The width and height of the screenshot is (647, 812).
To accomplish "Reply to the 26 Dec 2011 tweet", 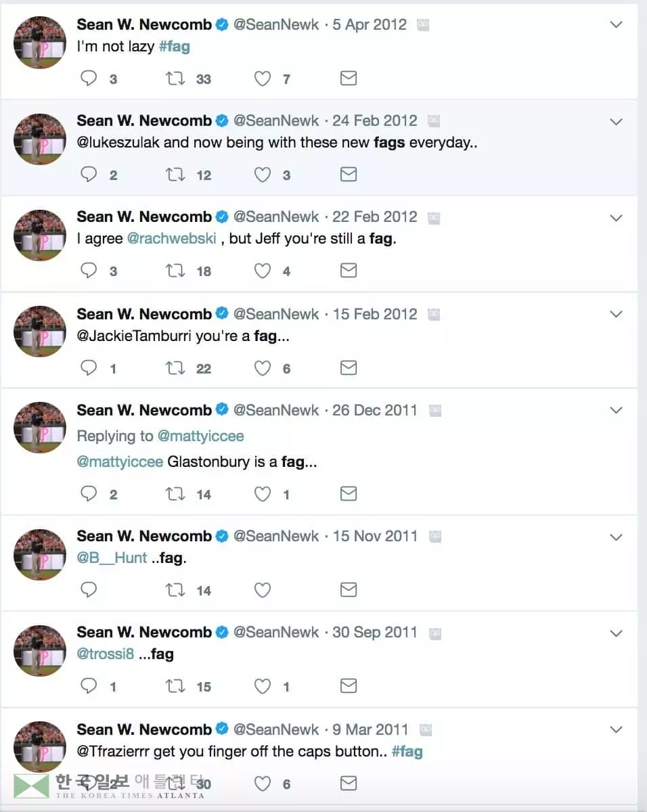I will 89,494.
